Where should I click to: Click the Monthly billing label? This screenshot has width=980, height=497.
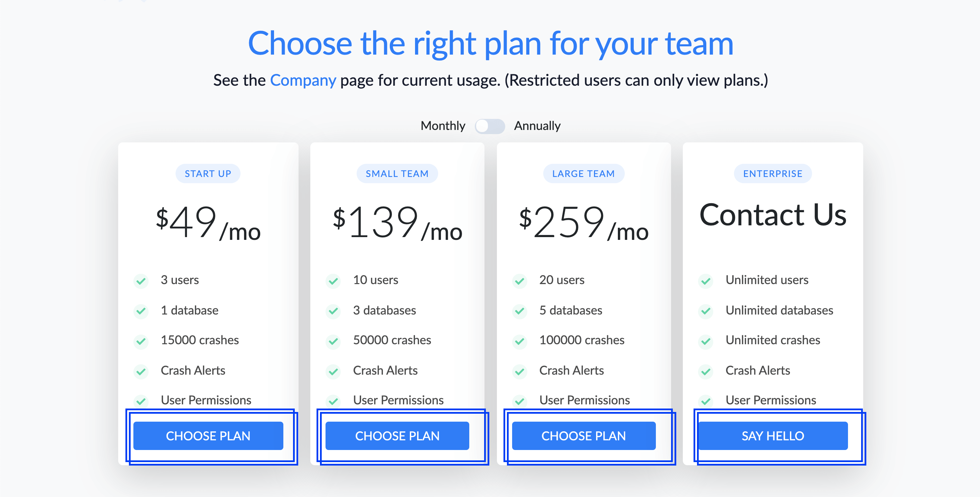coord(443,125)
